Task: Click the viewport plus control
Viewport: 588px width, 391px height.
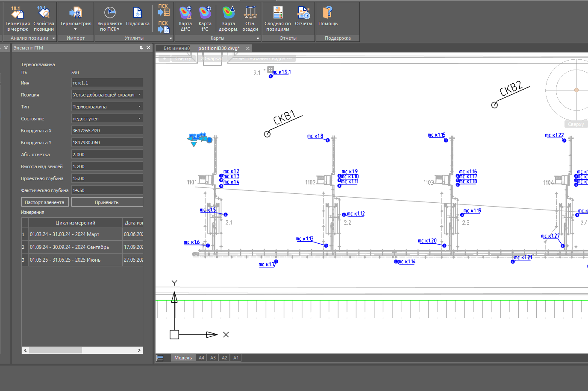Action: point(165,58)
